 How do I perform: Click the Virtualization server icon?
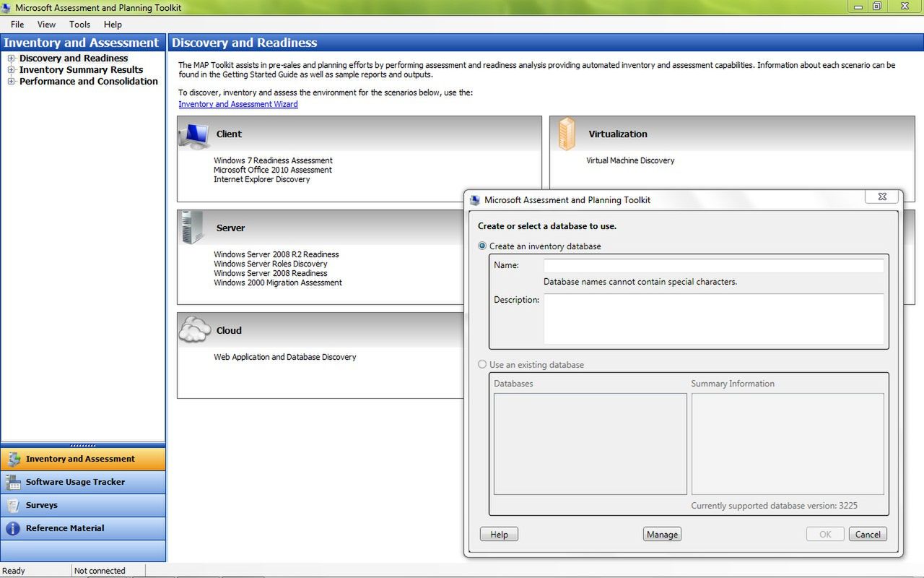[x=567, y=134]
